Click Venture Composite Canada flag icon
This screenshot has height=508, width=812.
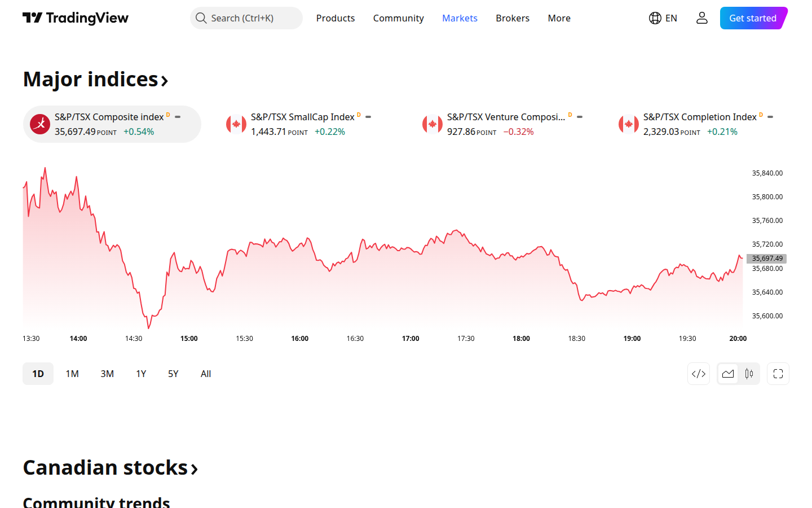[x=433, y=124]
